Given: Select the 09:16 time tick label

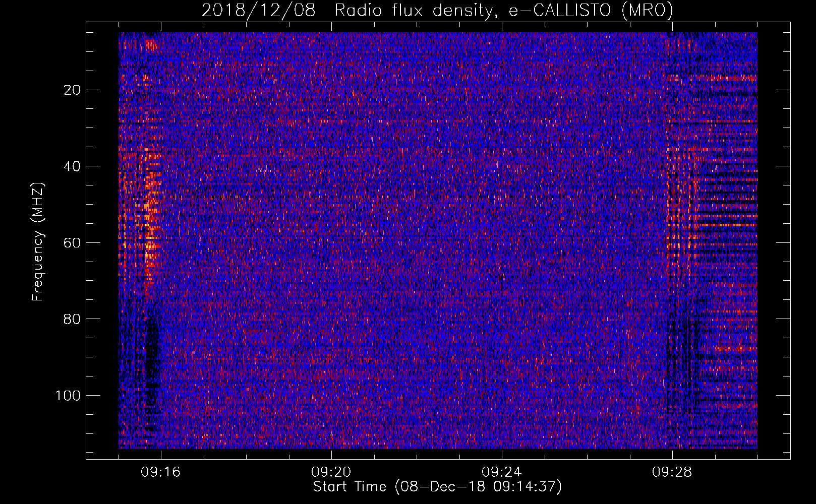Looking at the screenshot, I should point(161,472).
